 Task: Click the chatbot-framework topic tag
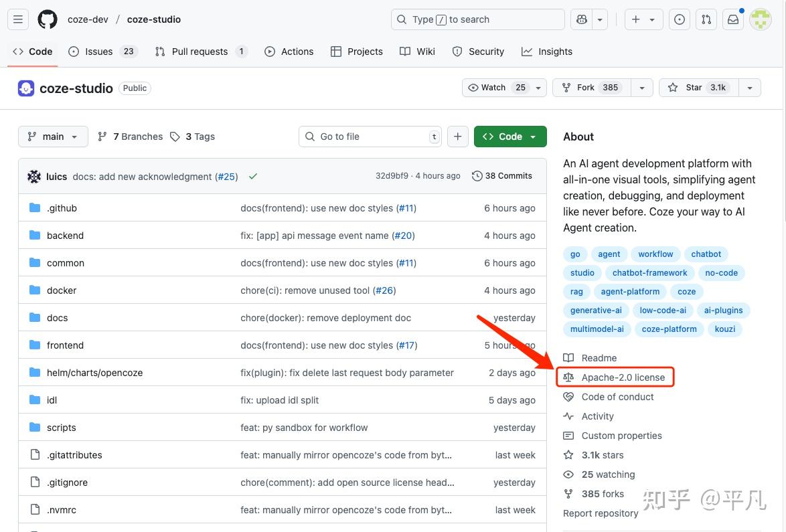tap(649, 272)
